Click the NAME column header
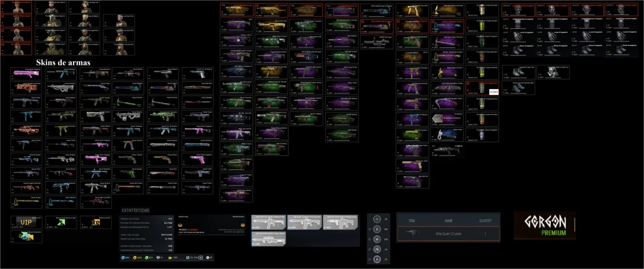This screenshot has width=644, height=269. (x=448, y=221)
